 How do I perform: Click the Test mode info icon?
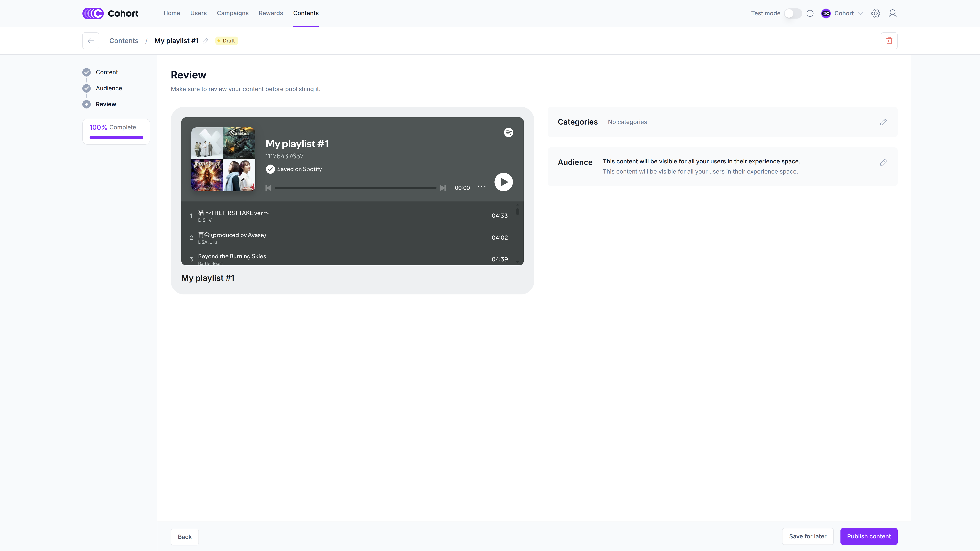pos(810,13)
